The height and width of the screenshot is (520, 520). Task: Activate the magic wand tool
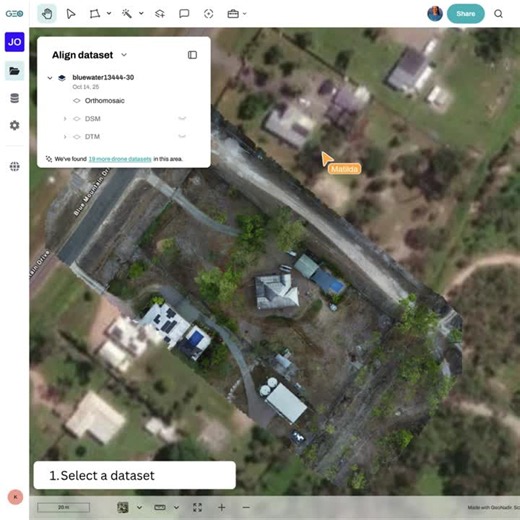point(127,14)
